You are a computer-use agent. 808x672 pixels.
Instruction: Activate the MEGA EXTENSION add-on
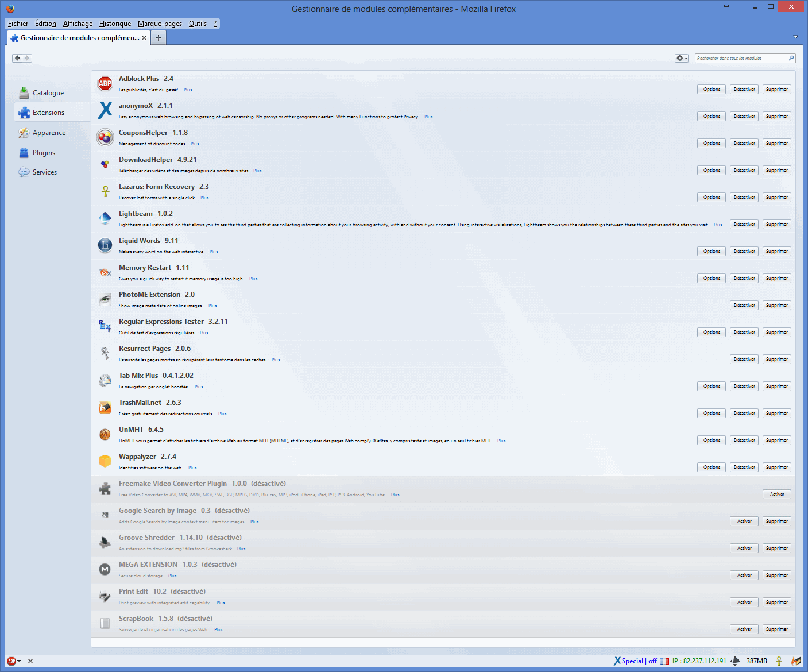744,576
